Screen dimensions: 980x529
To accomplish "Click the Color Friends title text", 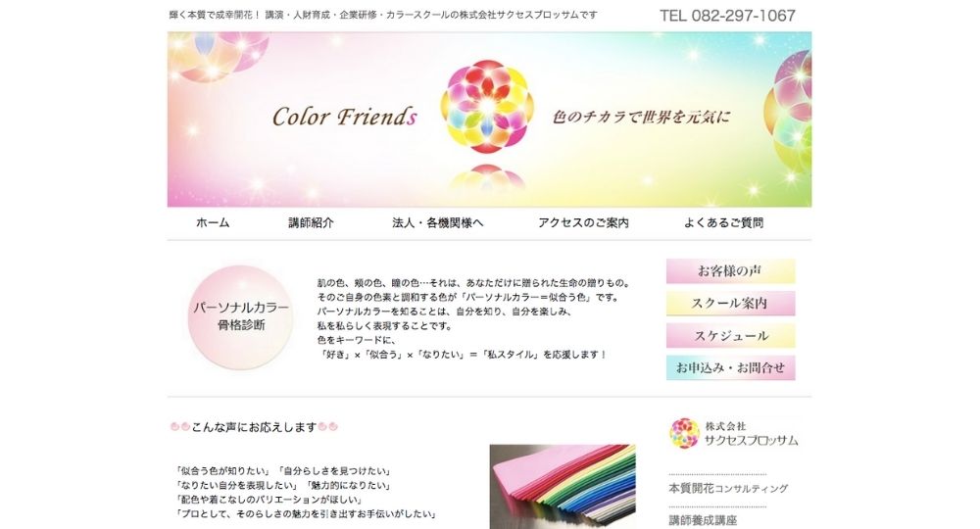I will 344,117.
